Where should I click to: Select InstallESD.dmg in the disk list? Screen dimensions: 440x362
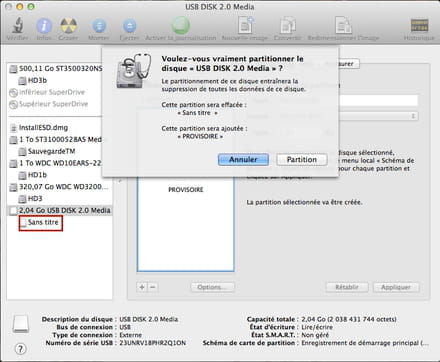pyautogui.click(x=39, y=128)
